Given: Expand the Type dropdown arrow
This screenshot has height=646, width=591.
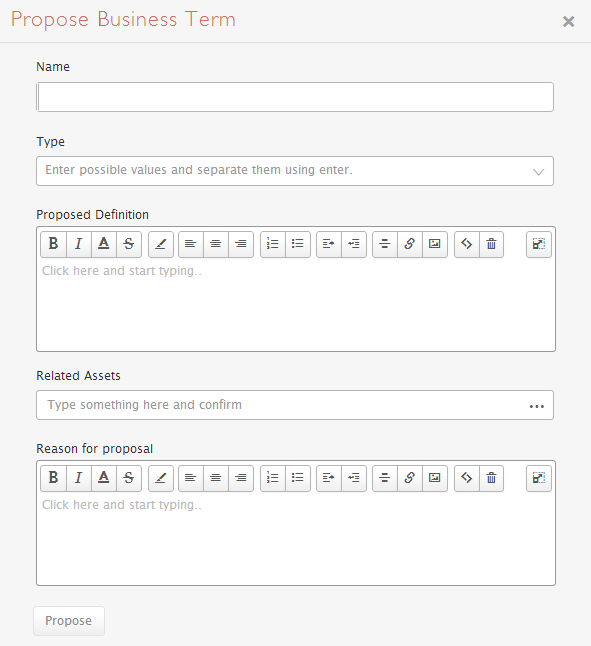Looking at the screenshot, I should tap(538, 171).
